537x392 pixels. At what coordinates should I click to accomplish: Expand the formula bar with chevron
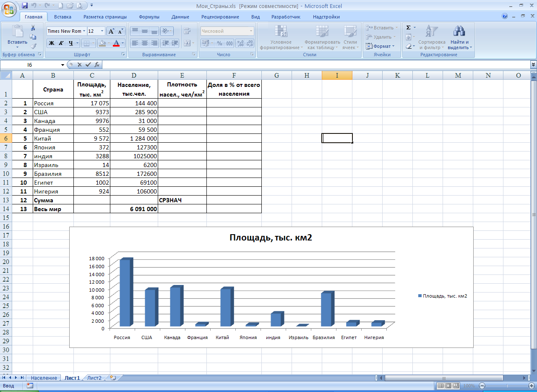pos(533,65)
